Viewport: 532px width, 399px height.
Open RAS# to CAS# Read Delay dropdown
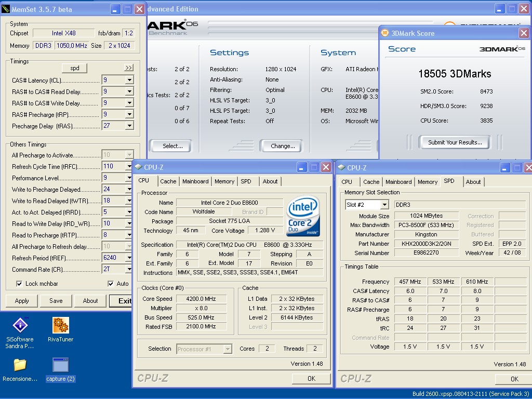pyautogui.click(x=129, y=91)
